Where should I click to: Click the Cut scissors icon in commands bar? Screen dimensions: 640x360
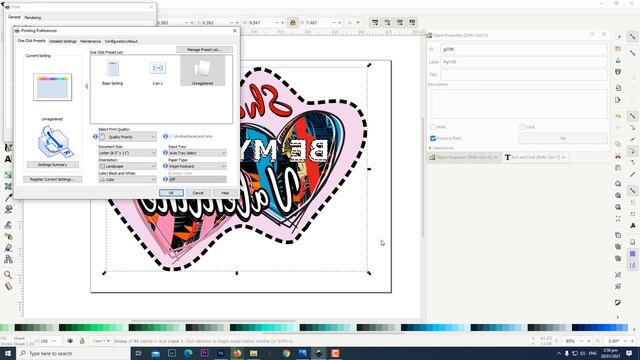click(618, 156)
